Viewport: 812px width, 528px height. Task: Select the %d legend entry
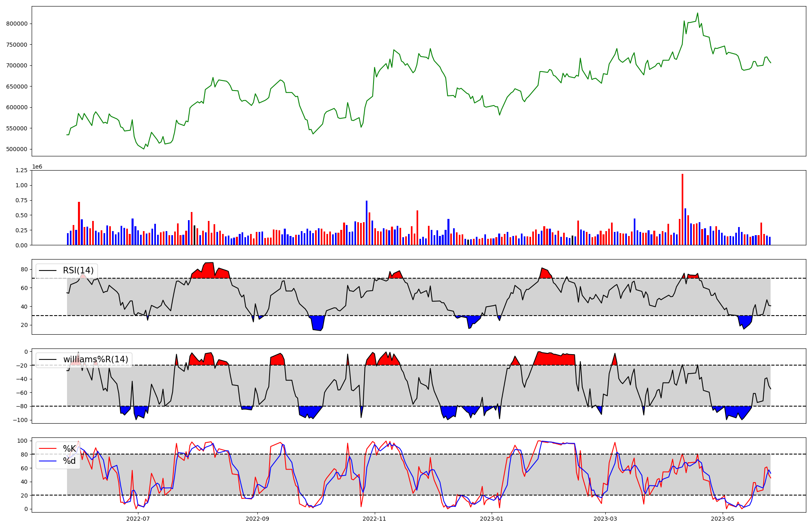point(69,461)
